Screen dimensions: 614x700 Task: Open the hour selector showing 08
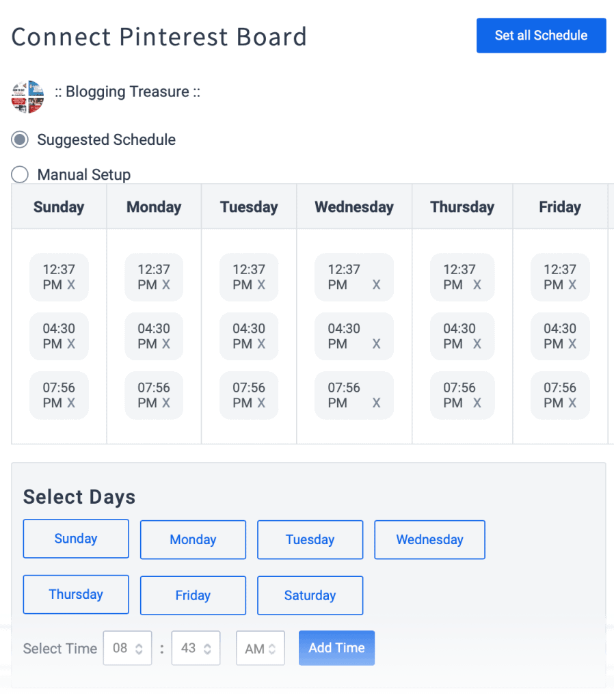pyautogui.click(x=127, y=648)
